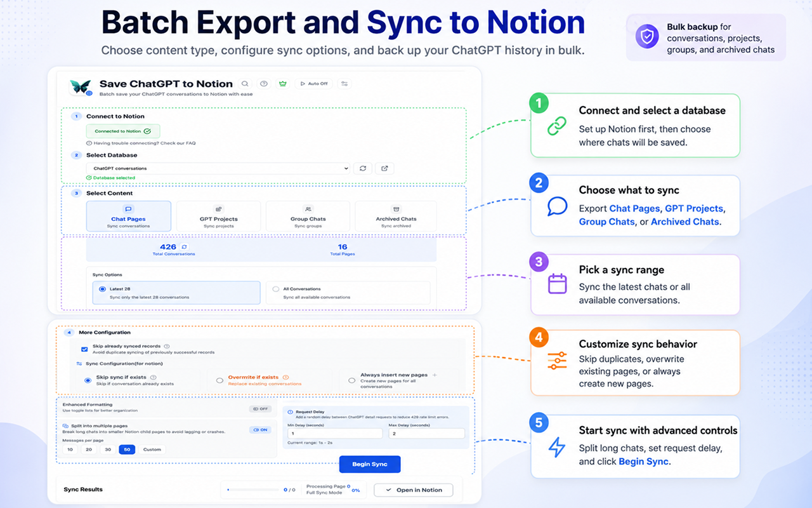Choose Custom messages per page

point(152,450)
